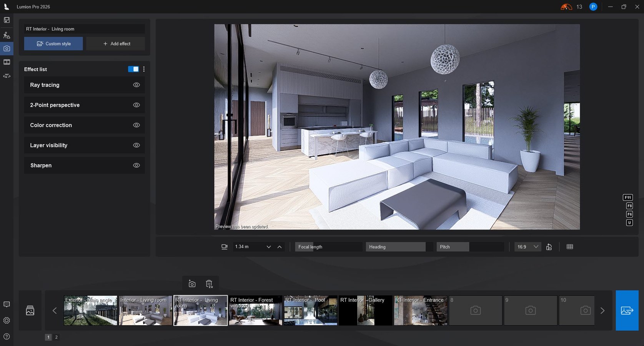The height and width of the screenshot is (346, 644).
Task: Switch to Build mode icon
Action: (7, 35)
